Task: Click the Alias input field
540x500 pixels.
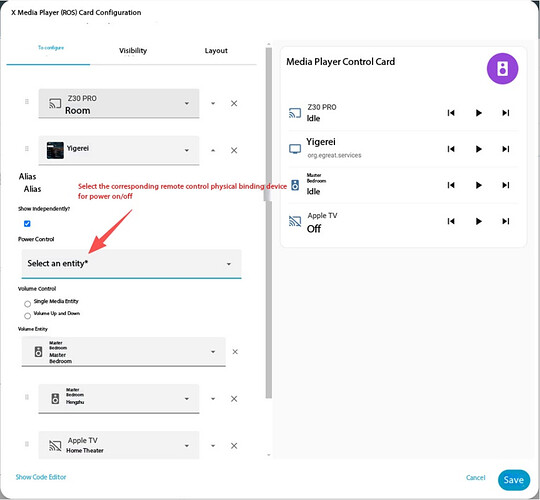Action: tap(33, 189)
